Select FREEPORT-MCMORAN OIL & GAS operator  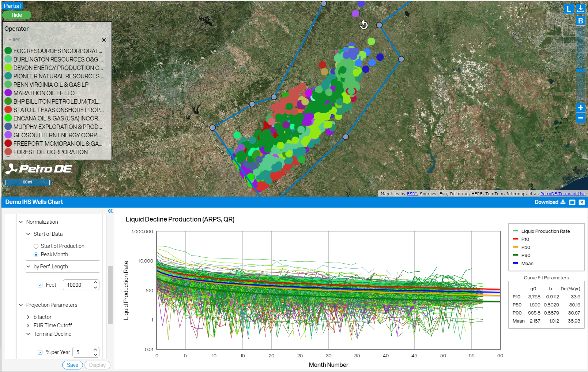pos(58,144)
